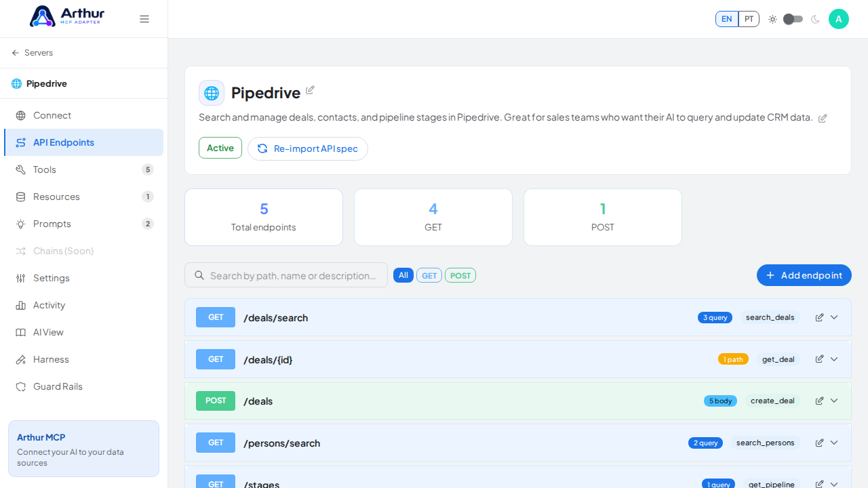This screenshot has height=488, width=868.
Task: Click the sun light-mode icon
Action: pyautogui.click(x=772, y=19)
